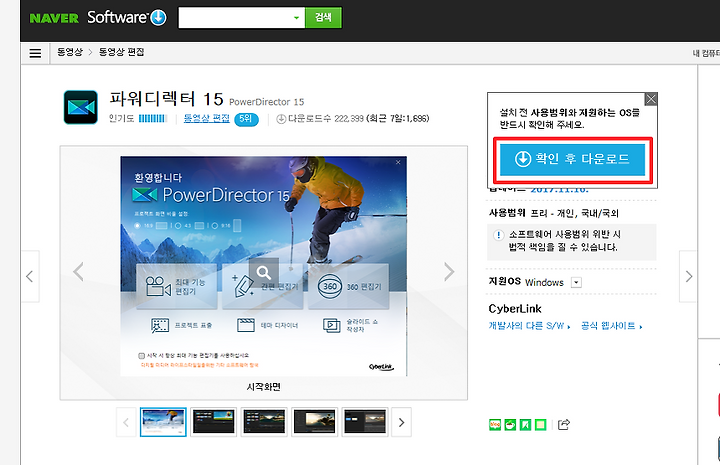Select the fourth screenshot thumbnail

pyautogui.click(x=315, y=422)
